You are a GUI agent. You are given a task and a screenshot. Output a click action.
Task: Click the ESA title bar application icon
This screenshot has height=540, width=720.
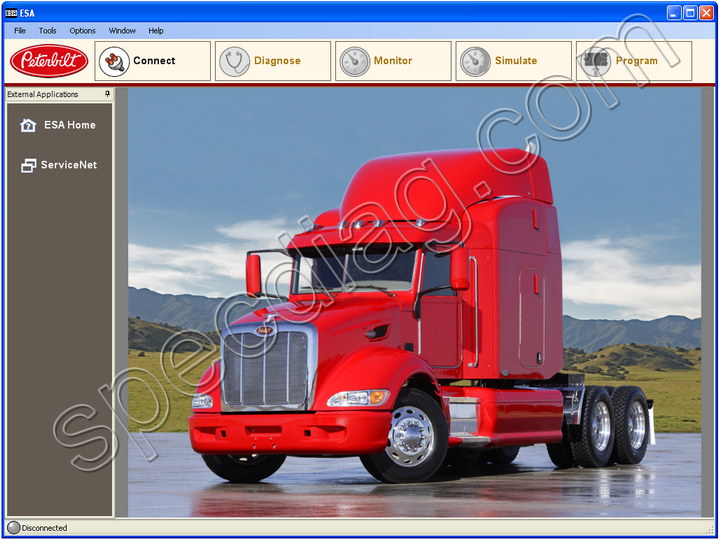(x=11, y=13)
